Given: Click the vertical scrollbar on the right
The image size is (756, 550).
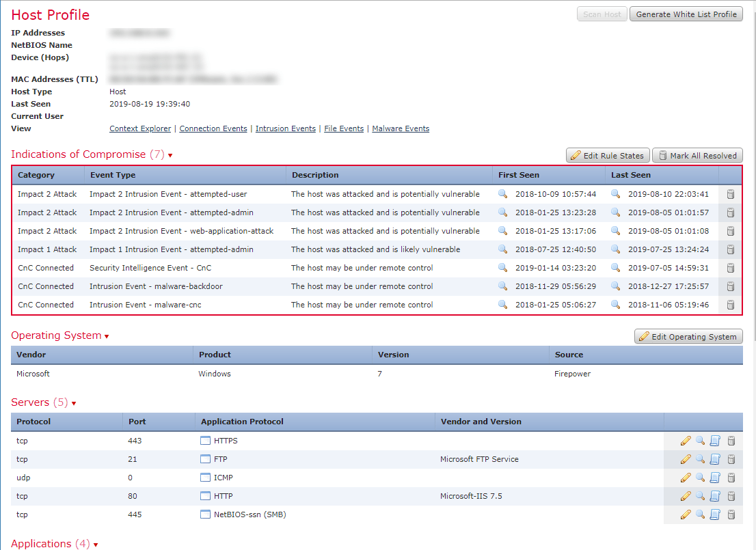Looking at the screenshot, I should [x=753, y=273].
